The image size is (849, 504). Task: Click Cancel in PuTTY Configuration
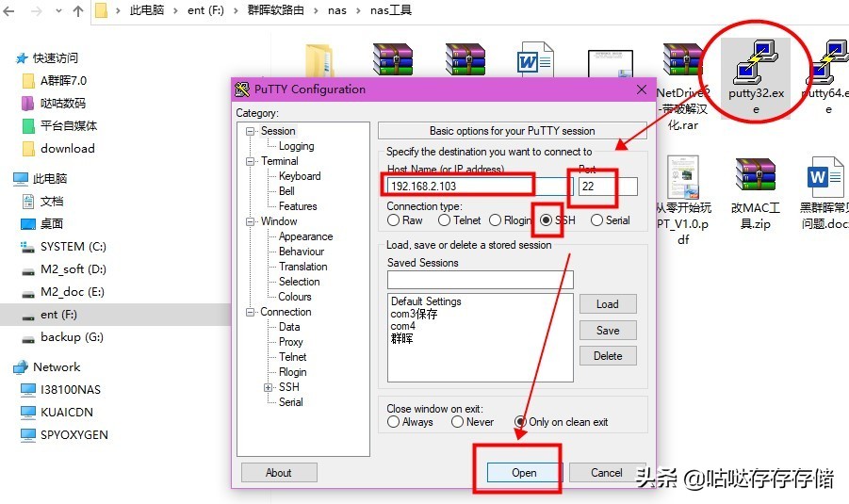(607, 473)
